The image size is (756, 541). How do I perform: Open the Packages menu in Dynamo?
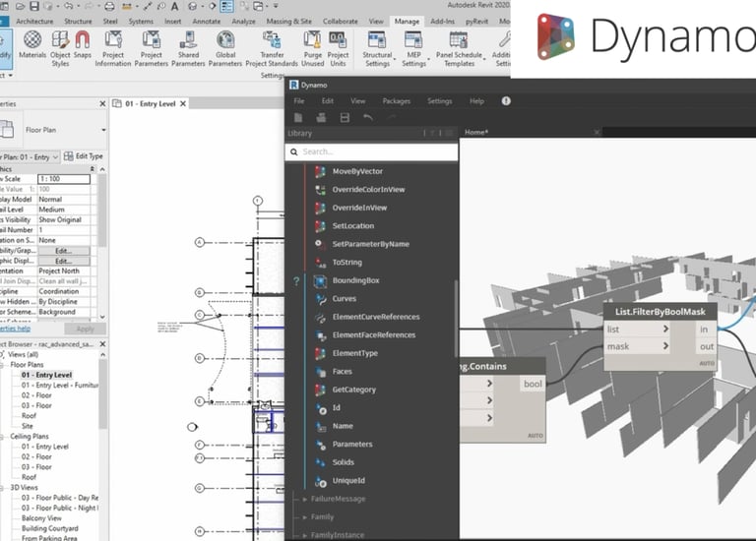[x=396, y=101]
